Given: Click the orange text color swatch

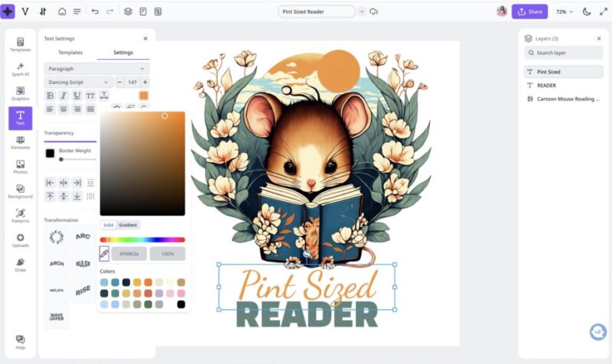Looking at the screenshot, I should (x=144, y=96).
